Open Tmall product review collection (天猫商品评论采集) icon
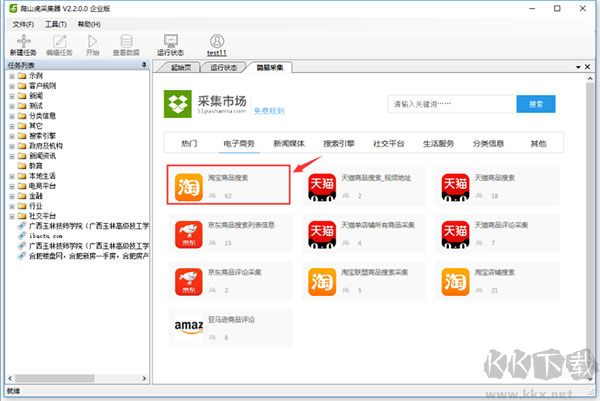Viewport: 600px width, 401px height. (455, 234)
